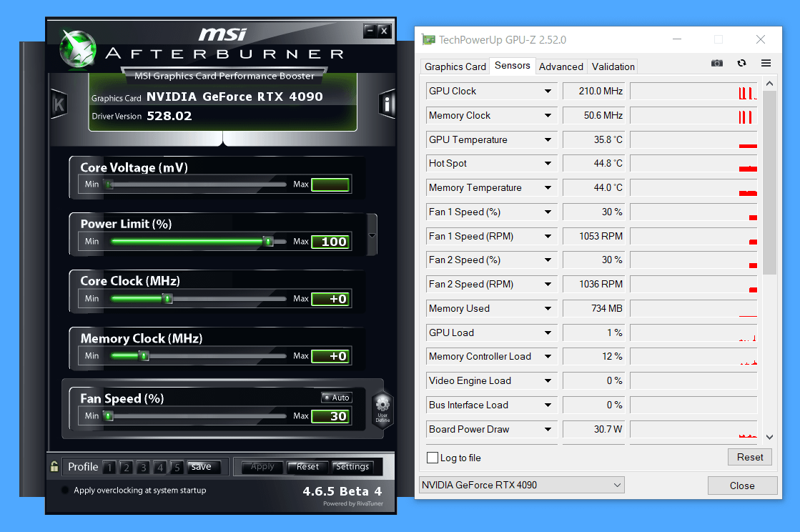The width and height of the screenshot is (800, 532).
Task: Apply the Afterburner overclock settings
Action: click(262, 467)
